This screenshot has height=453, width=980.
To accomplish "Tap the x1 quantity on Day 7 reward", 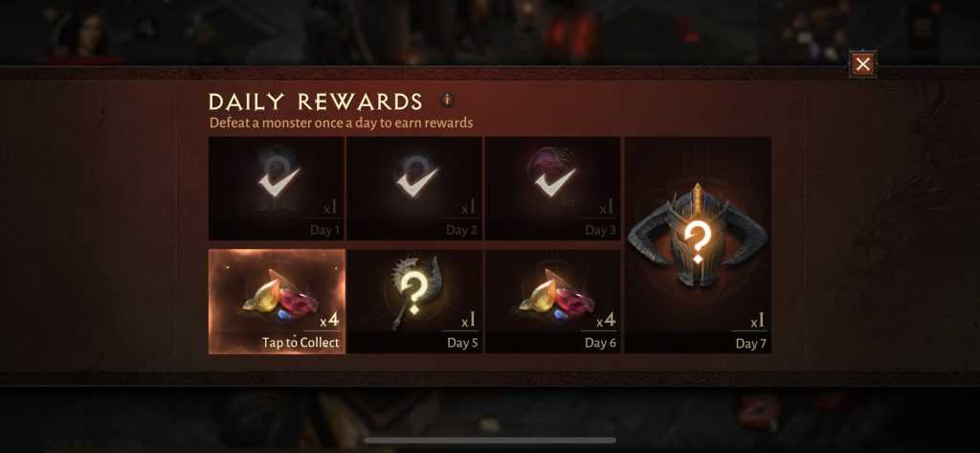I will pos(758,322).
